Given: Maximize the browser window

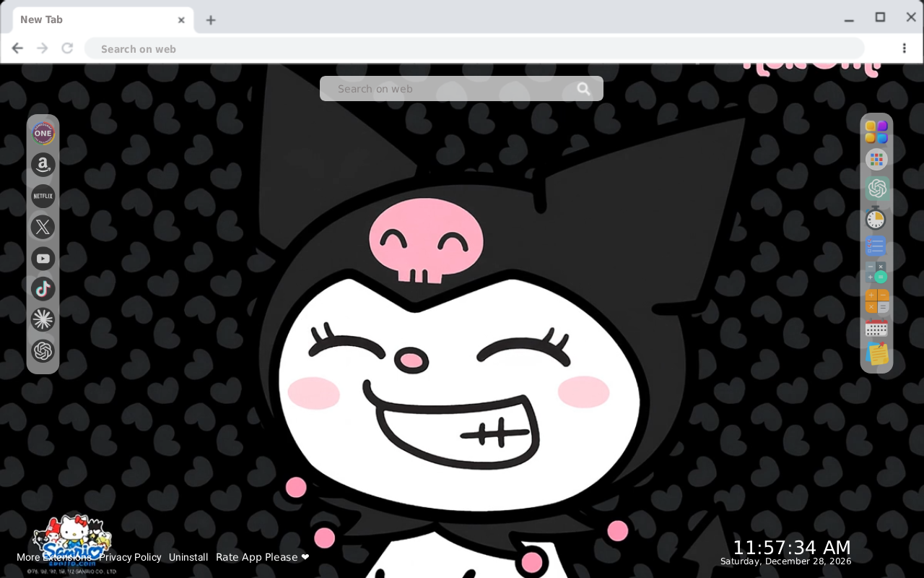Looking at the screenshot, I should 880,17.
